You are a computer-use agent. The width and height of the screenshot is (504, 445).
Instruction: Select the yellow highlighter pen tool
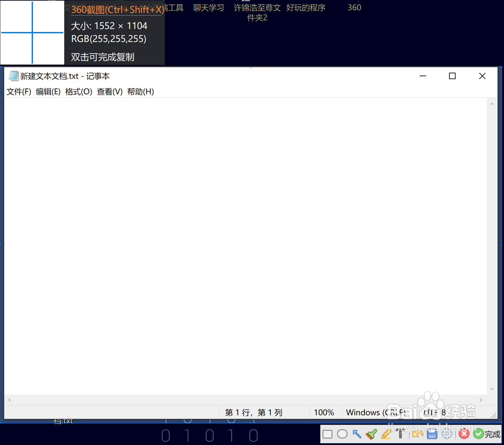tap(386, 434)
